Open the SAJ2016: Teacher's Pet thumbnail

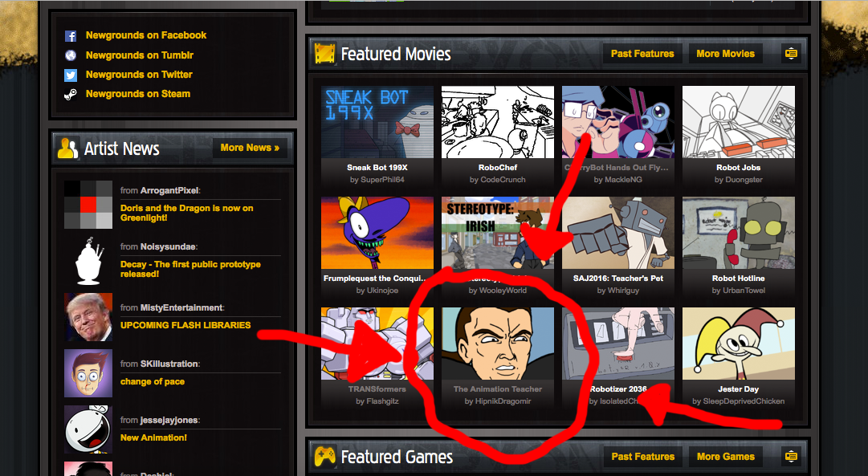pos(618,233)
